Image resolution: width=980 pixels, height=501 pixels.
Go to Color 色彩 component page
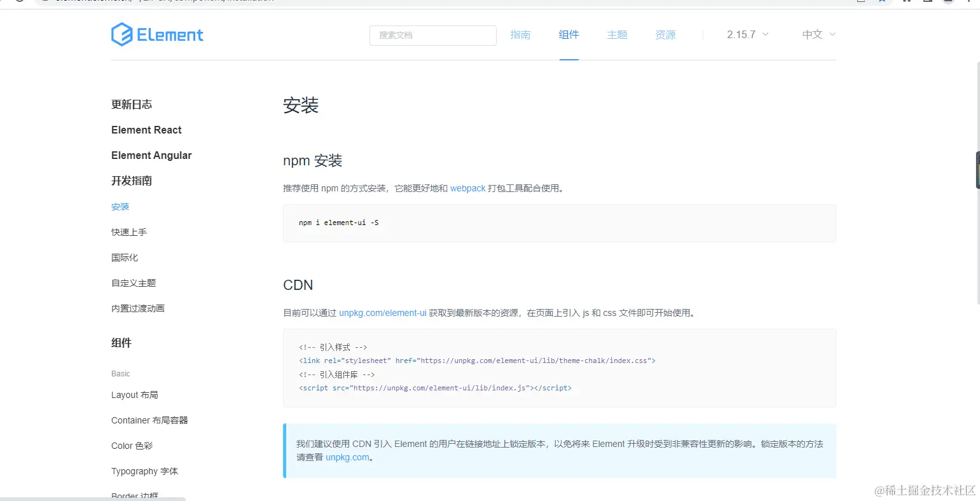coord(132,446)
